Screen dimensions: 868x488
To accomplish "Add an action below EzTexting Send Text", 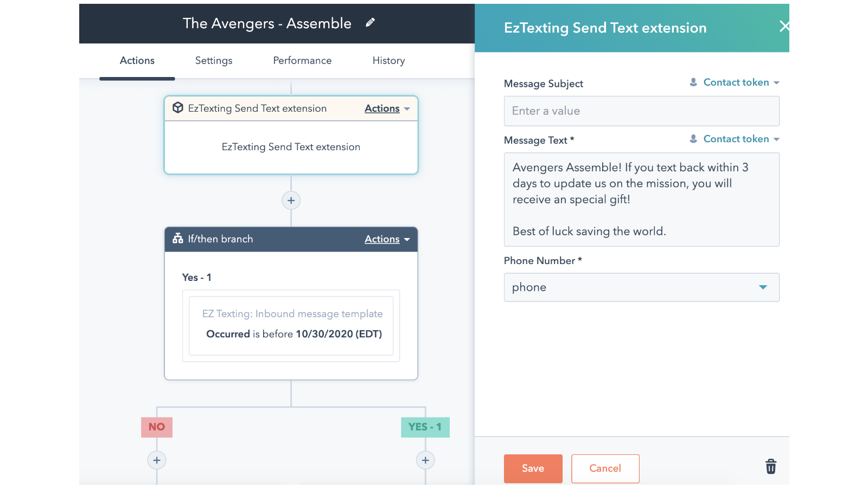I will [291, 200].
